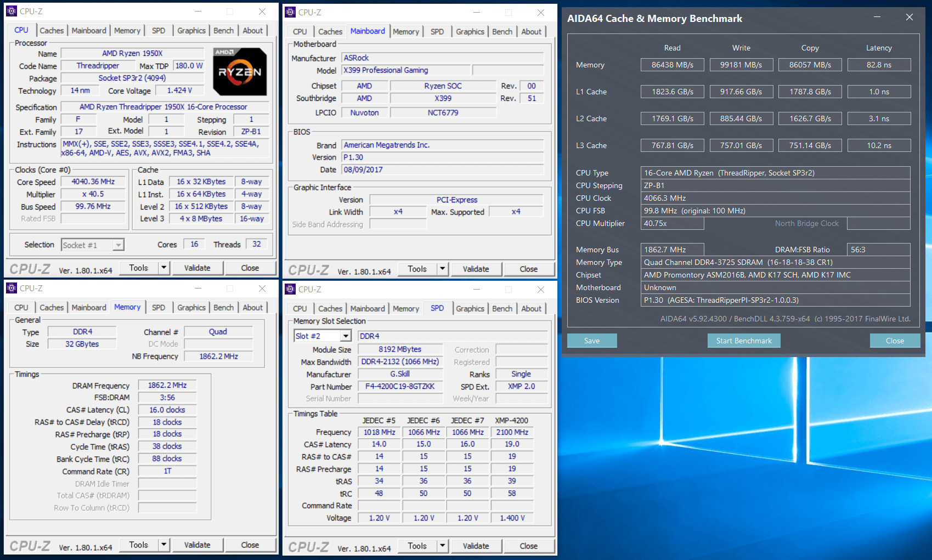932x560 pixels.
Task: Expand Tools dropdown arrow in CPU window
Action: [163, 268]
